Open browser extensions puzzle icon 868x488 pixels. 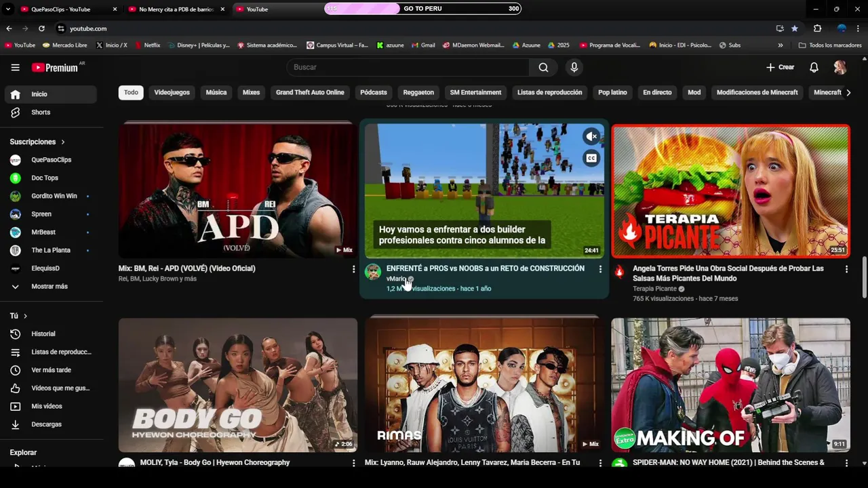[x=817, y=28]
